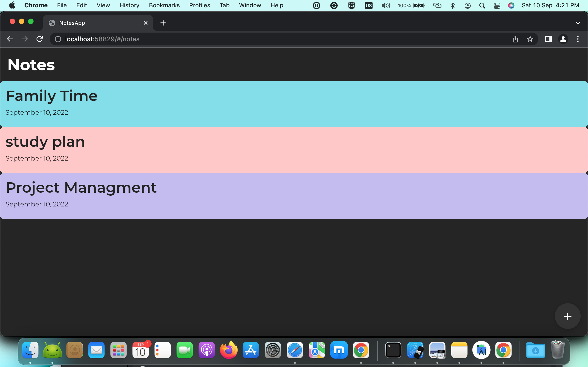The image size is (588, 367).
Task: Open the Bookmarks menu
Action: point(164,5)
